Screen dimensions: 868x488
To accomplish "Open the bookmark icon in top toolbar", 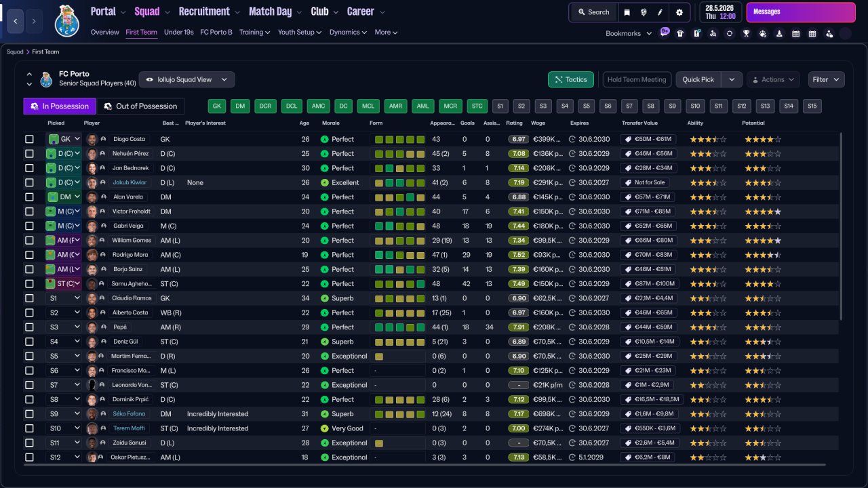I will click(627, 12).
